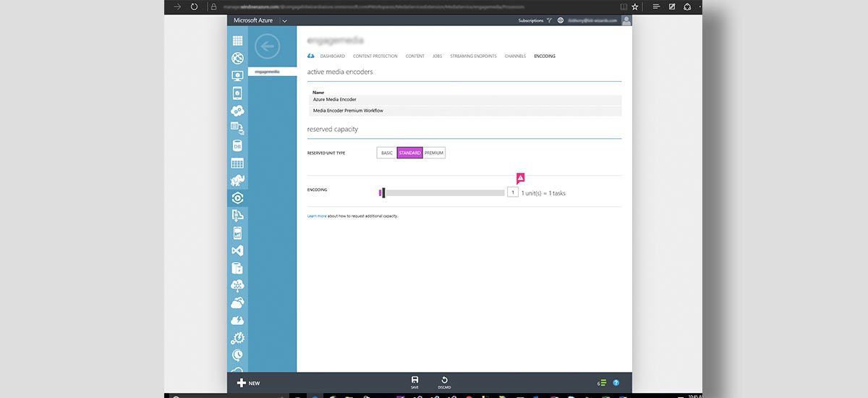This screenshot has height=398, width=868.
Task: Open the Storage table icon in sidebar
Action: click(x=237, y=164)
